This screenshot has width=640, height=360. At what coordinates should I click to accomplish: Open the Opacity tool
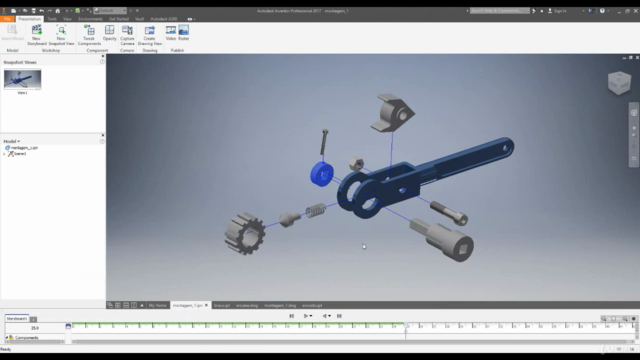[109, 33]
